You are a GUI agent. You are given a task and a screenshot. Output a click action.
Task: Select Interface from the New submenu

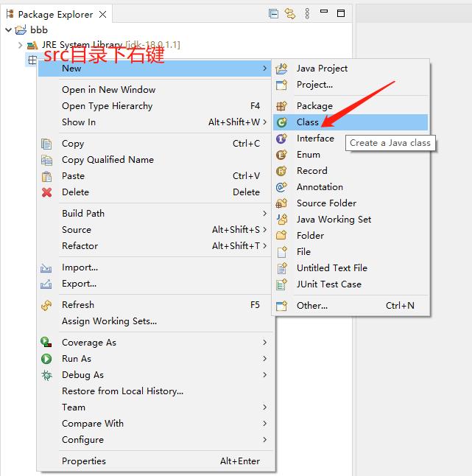[351, 139]
